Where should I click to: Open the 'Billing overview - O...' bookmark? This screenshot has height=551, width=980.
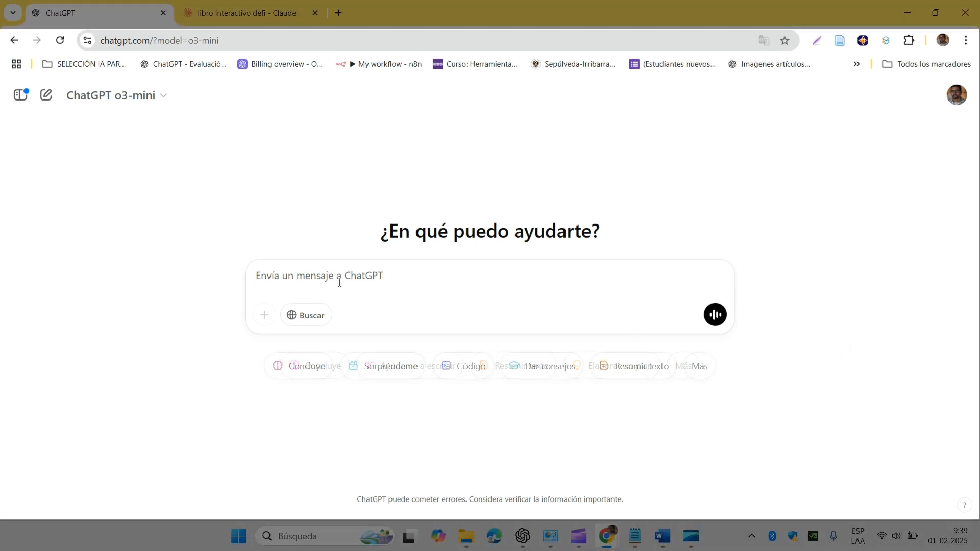coord(280,64)
